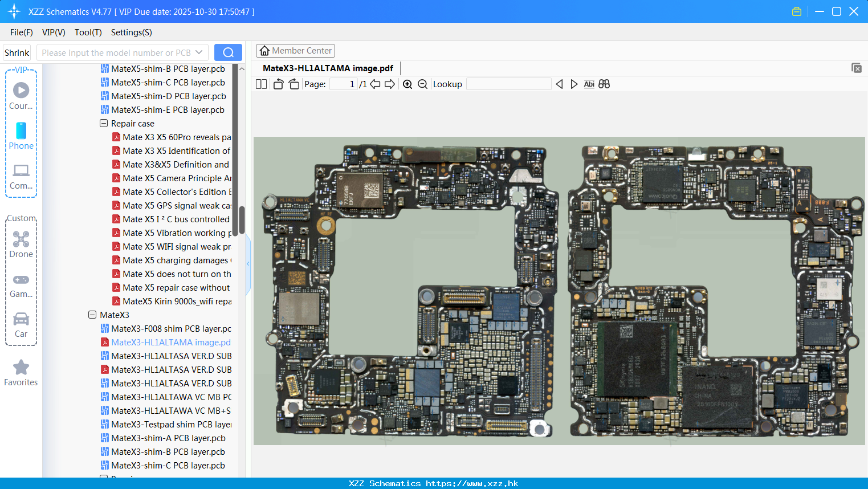Image resolution: width=868 pixels, height=489 pixels.
Task: Open Mate X5 WIFI signal weak document
Action: (x=172, y=246)
